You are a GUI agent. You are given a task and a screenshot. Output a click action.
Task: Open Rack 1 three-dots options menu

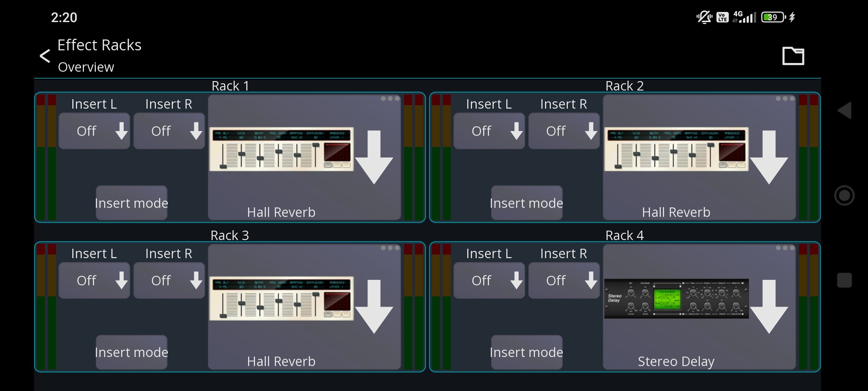coord(390,98)
